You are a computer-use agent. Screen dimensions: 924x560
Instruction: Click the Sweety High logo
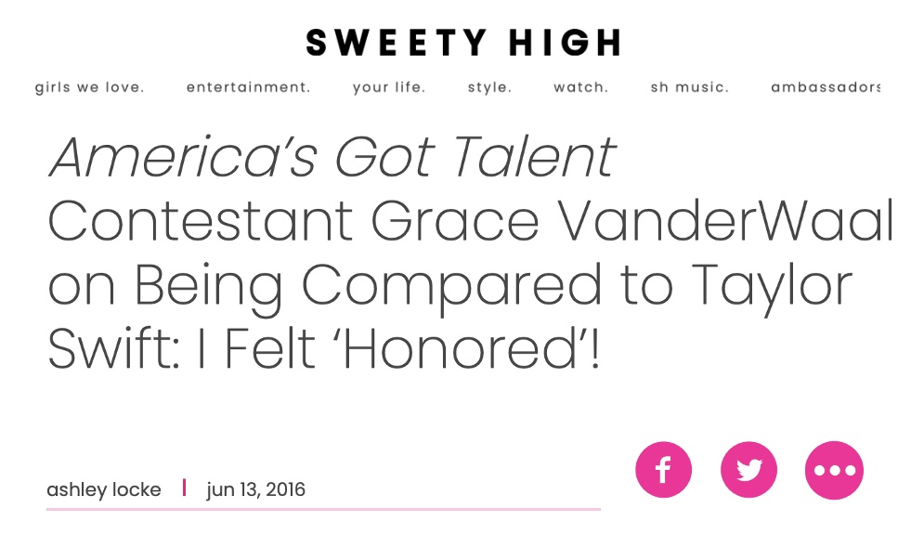462,43
